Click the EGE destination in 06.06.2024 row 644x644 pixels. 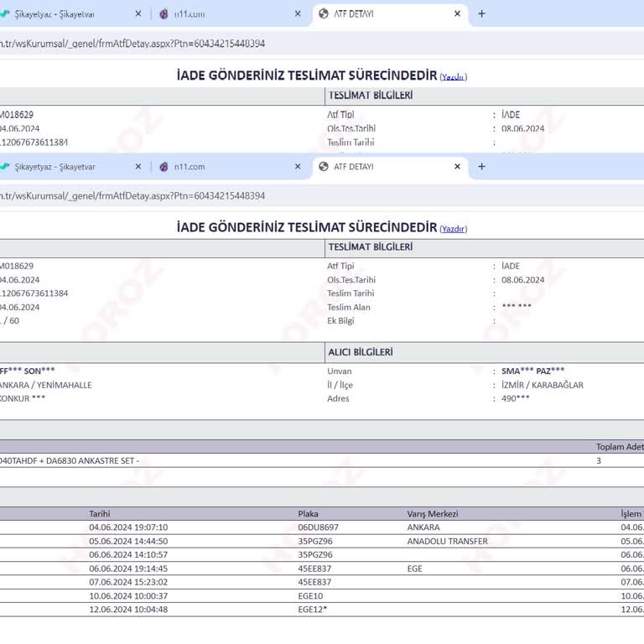point(414,569)
